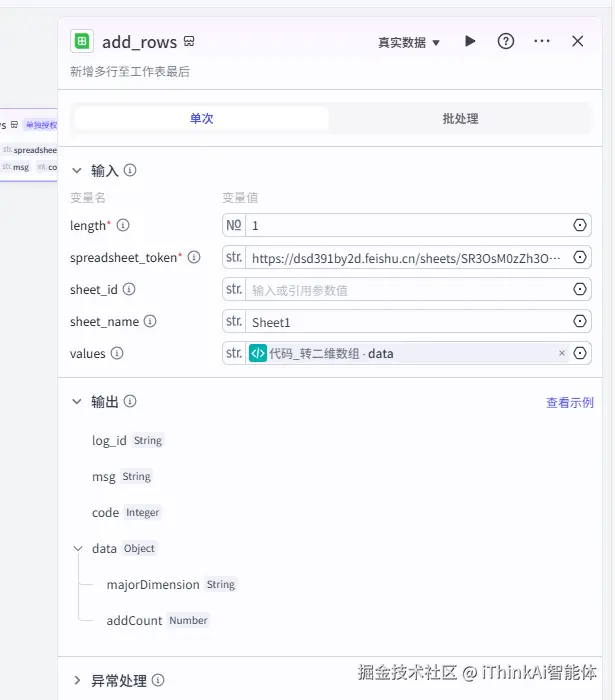This screenshot has width=615, height=700.
Task: Select the code Integer output row
Action: pos(126,512)
